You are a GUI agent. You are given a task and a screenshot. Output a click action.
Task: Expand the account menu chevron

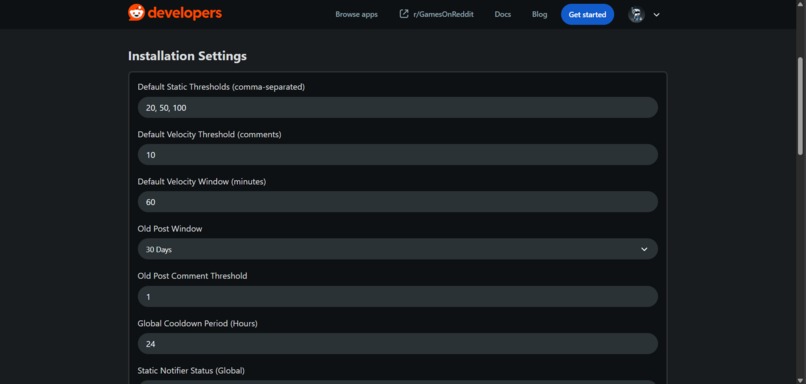click(x=656, y=15)
